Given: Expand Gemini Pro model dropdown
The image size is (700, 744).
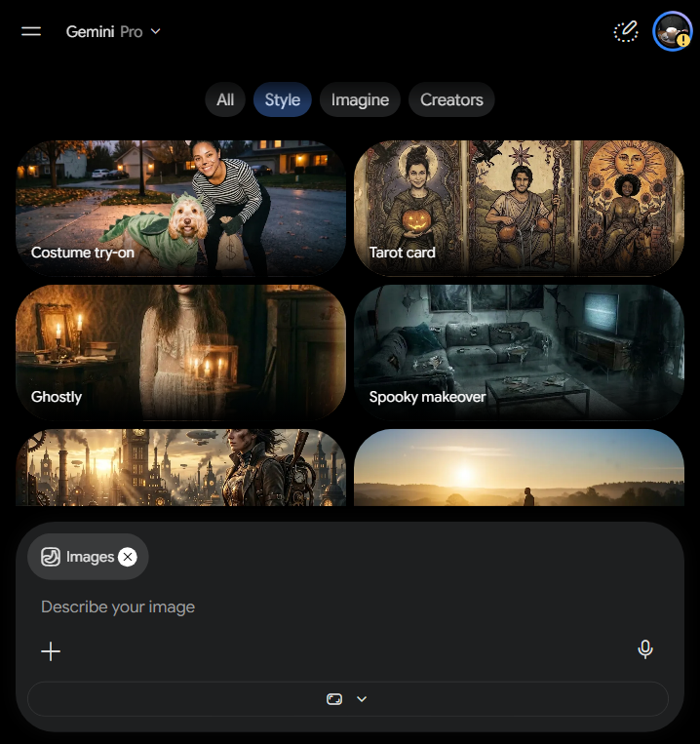Looking at the screenshot, I should [114, 32].
